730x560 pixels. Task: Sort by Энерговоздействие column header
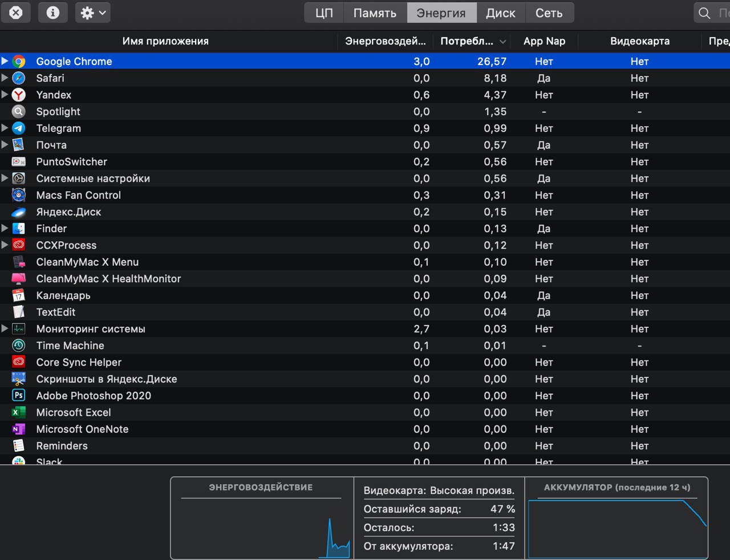click(386, 41)
